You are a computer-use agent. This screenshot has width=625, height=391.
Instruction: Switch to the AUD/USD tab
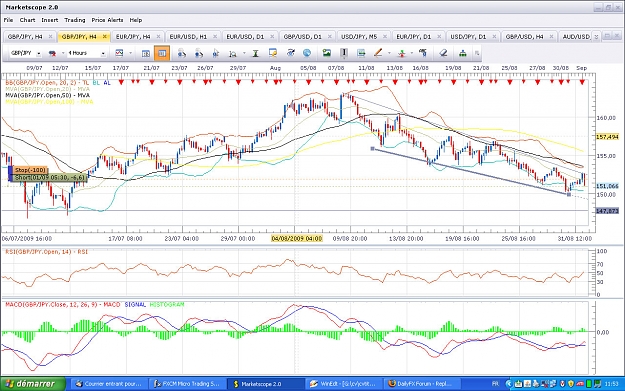click(576, 36)
